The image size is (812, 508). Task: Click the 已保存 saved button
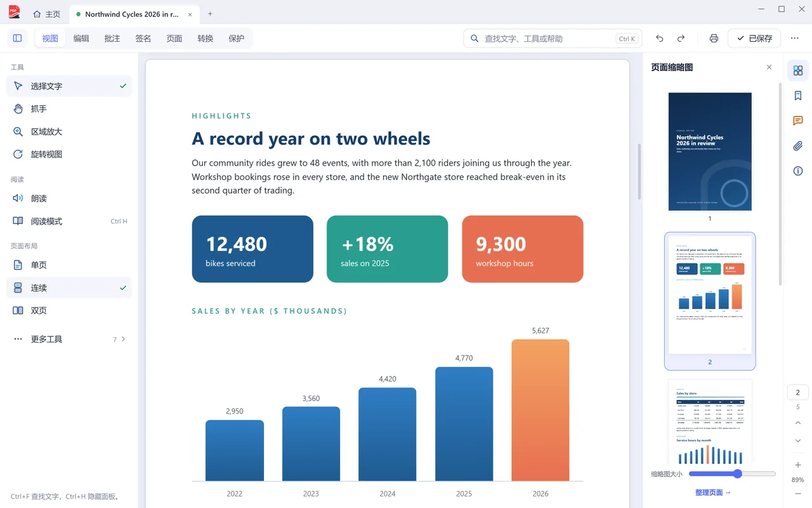754,38
